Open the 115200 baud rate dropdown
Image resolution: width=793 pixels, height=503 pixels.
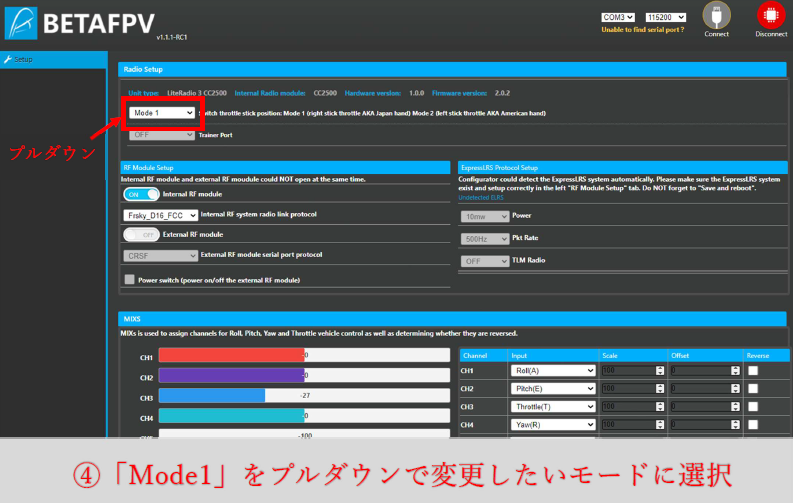(x=666, y=17)
